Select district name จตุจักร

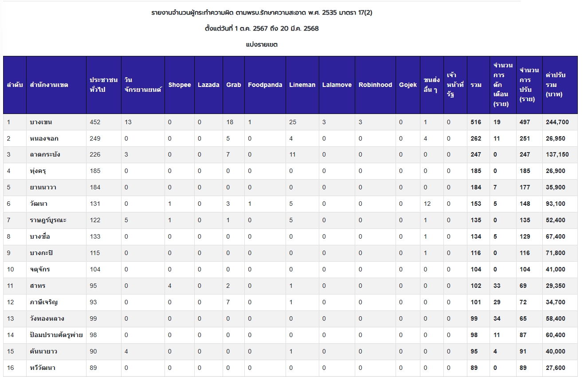click(x=40, y=269)
